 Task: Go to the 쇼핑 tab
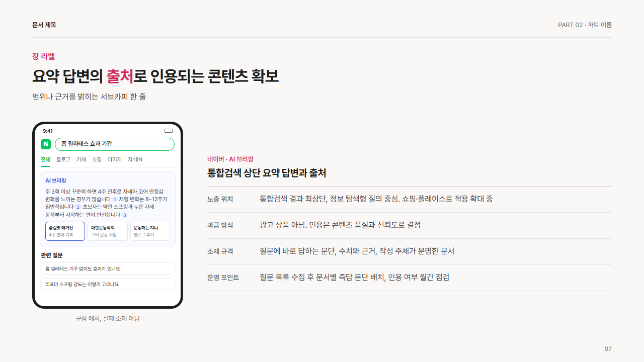[x=97, y=159]
